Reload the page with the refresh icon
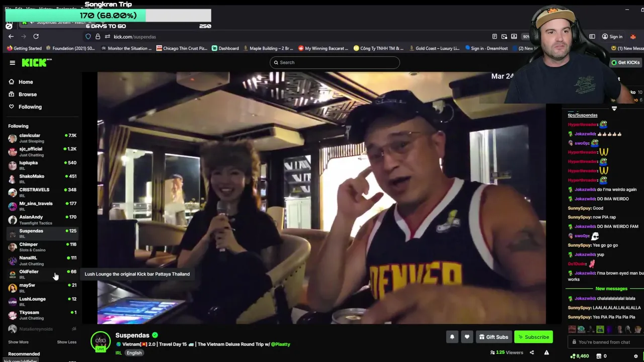 coord(36,37)
